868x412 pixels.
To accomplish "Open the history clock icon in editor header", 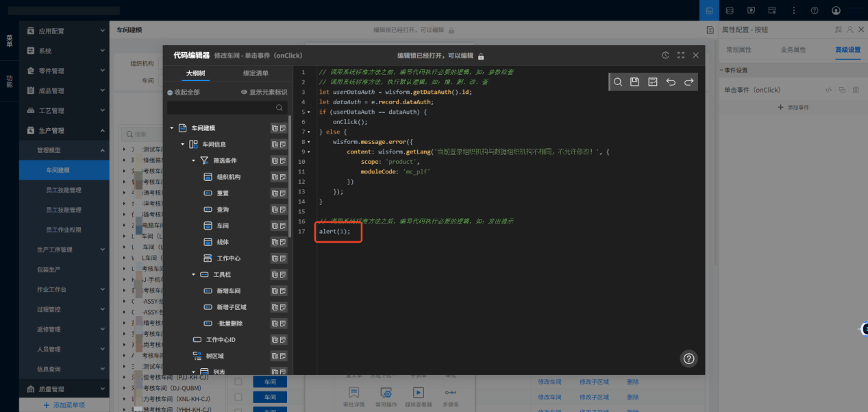I will (x=665, y=56).
